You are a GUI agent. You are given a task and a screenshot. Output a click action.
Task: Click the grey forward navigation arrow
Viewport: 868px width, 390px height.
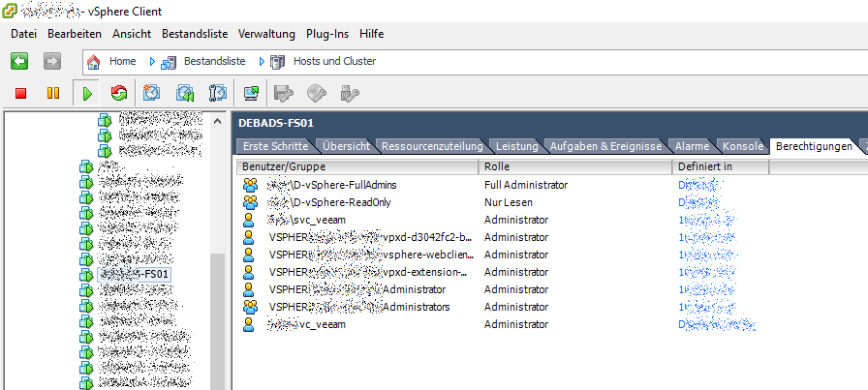coord(52,61)
